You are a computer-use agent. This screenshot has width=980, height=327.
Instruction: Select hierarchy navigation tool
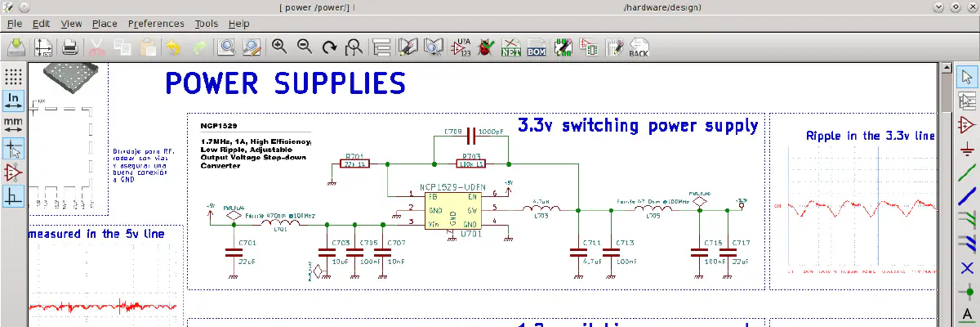pyautogui.click(x=967, y=101)
